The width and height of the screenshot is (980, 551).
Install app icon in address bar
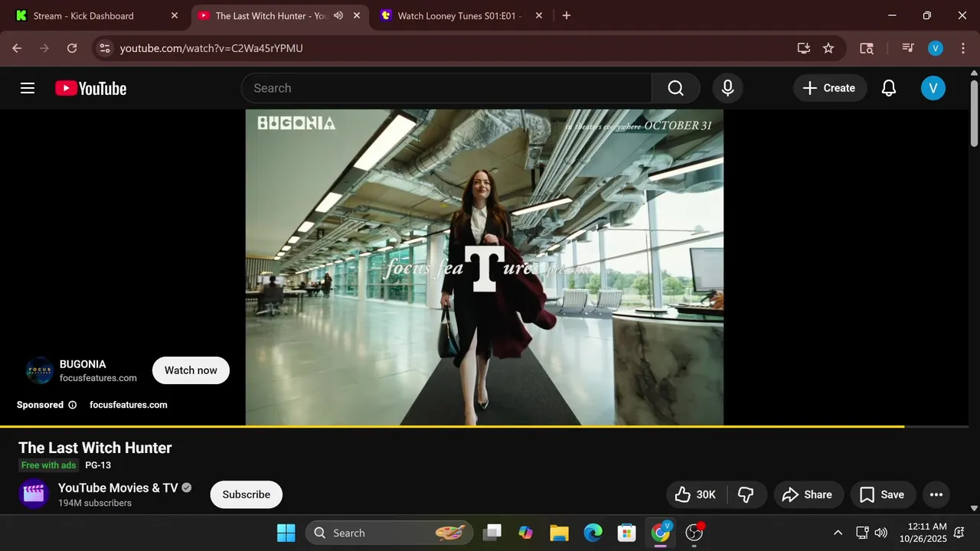[x=803, y=48]
